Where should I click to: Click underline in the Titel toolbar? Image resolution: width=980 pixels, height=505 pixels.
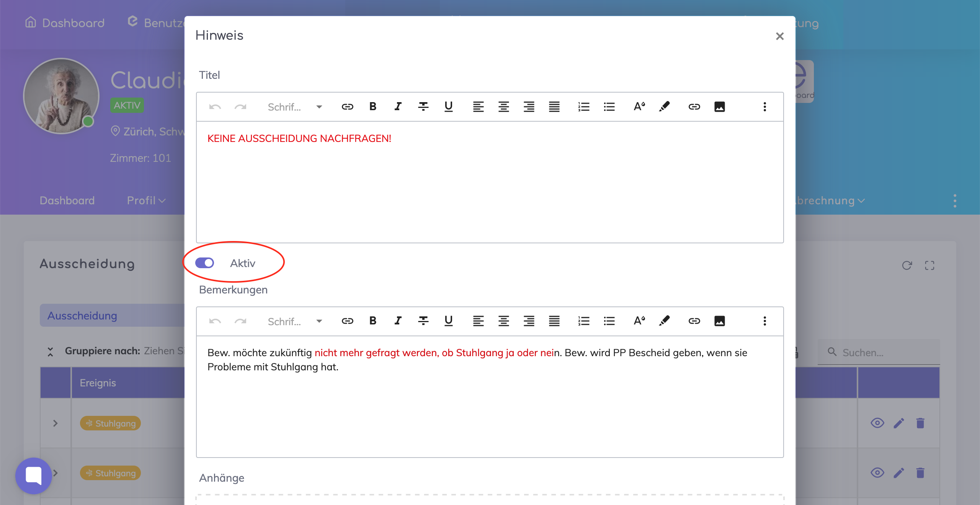tap(448, 107)
